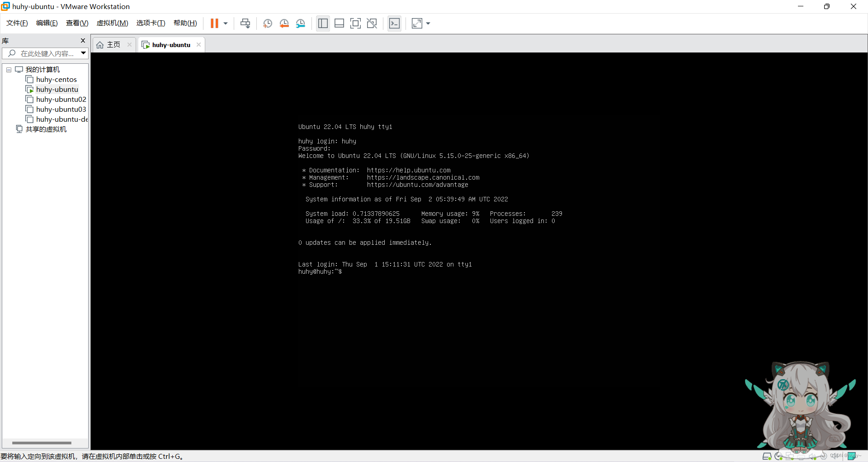Collapse the 我的计算机 tree node
Screen dimensions: 868x462
coord(9,70)
